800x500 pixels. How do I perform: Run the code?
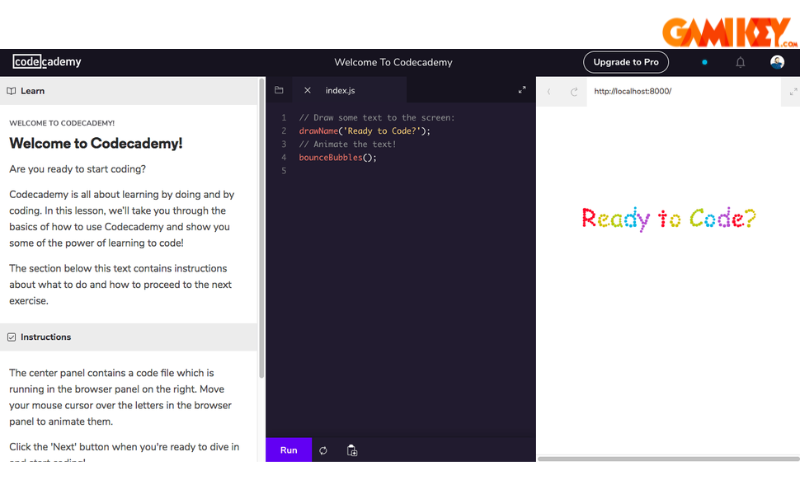coord(288,450)
